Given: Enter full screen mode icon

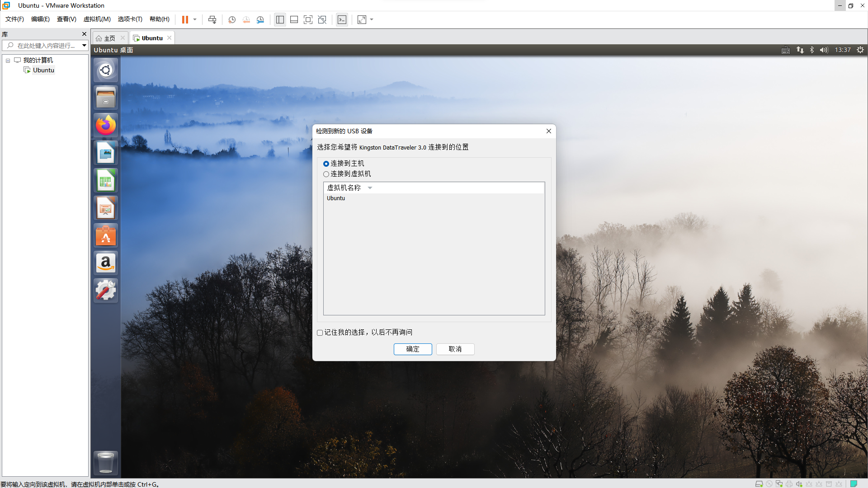Looking at the screenshot, I should coord(308,19).
